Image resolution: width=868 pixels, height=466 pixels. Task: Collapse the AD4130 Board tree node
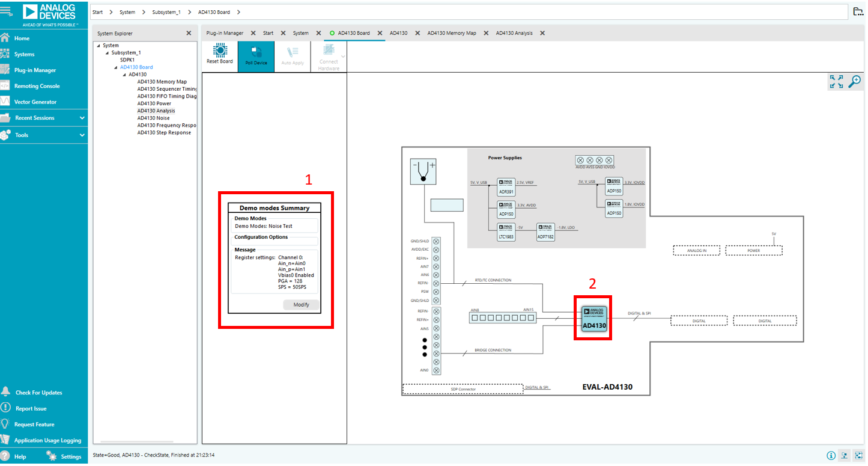tap(115, 67)
